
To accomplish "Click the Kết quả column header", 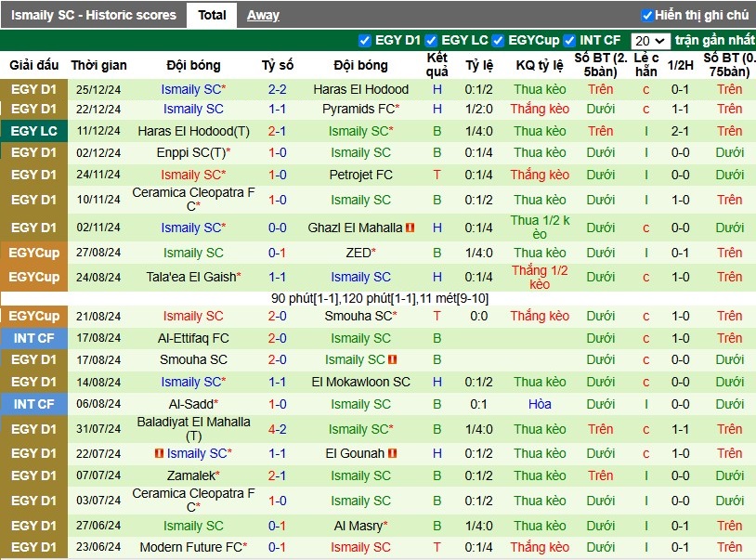I will (437, 65).
